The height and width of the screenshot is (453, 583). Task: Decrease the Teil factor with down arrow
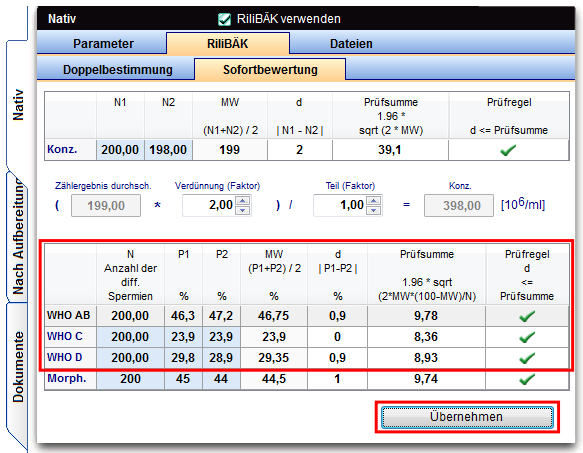(373, 211)
